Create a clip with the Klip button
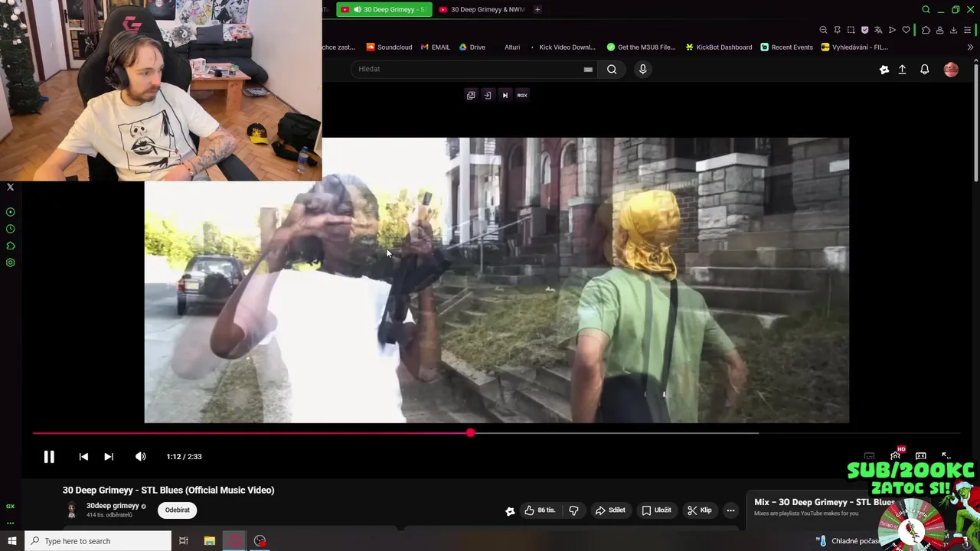980x551 pixels. [x=700, y=510]
